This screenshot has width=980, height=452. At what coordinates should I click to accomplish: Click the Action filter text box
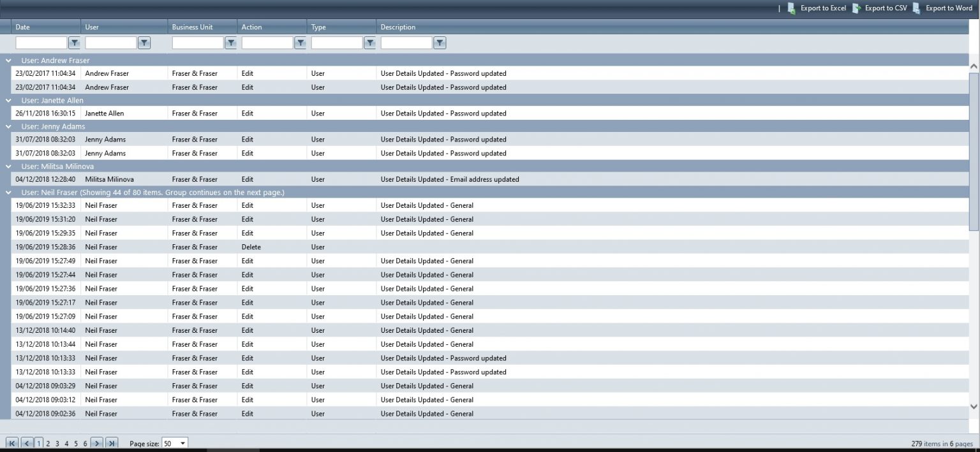(x=267, y=43)
